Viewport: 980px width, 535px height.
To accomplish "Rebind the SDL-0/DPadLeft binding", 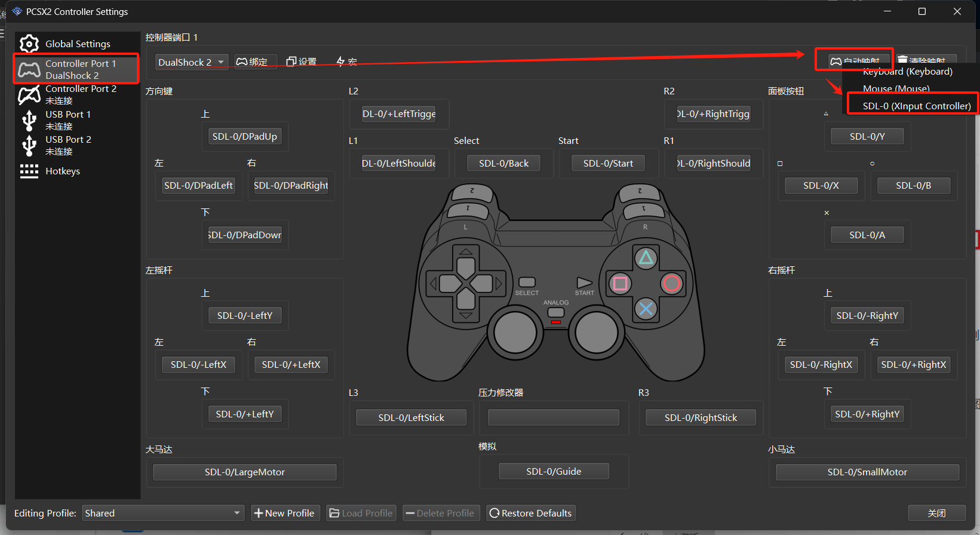I will click(x=198, y=185).
